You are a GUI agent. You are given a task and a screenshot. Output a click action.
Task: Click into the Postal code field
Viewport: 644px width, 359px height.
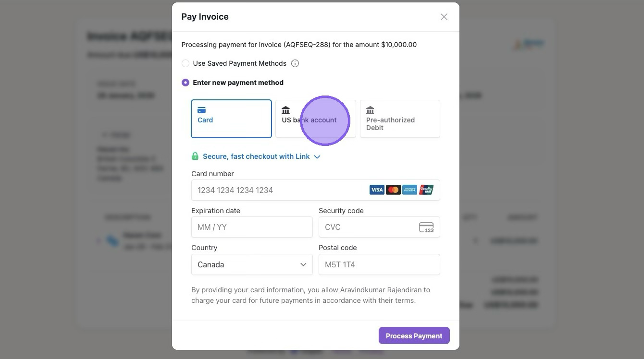click(379, 264)
